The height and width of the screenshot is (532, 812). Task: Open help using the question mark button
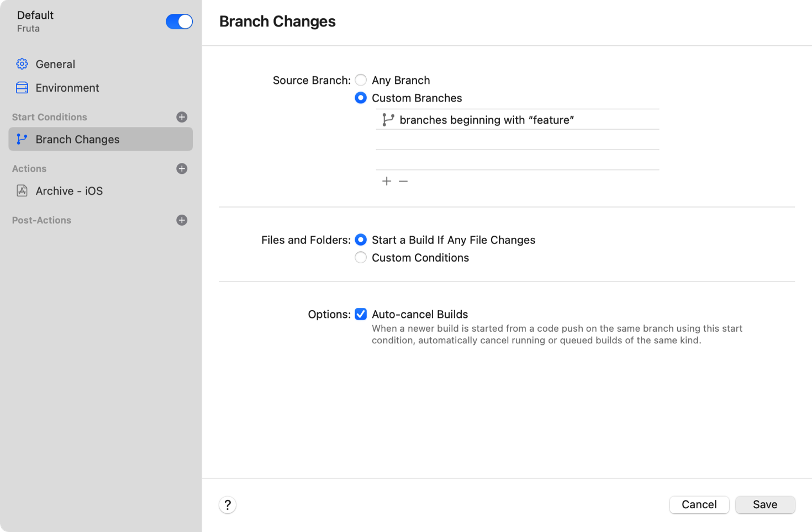coord(228,504)
